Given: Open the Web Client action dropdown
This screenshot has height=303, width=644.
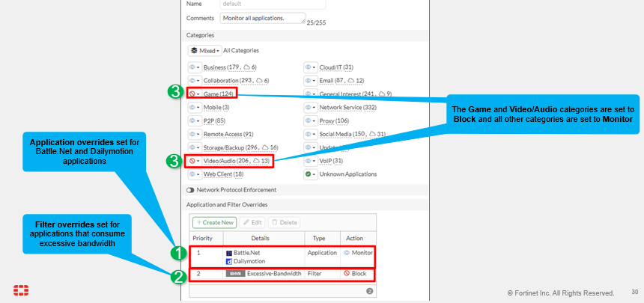Looking at the screenshot, I should pyautogui.click(x=195, y=174).
